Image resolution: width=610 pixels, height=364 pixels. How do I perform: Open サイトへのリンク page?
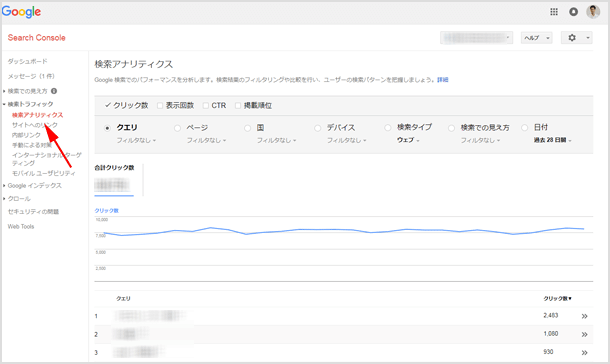click(35, 125)
